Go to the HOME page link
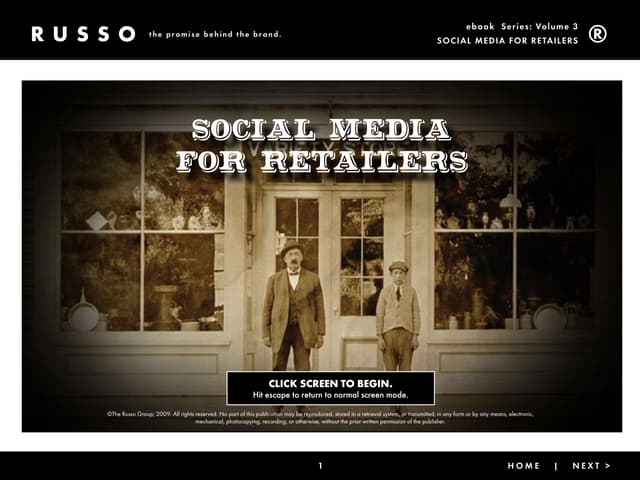 pos(523,466)
